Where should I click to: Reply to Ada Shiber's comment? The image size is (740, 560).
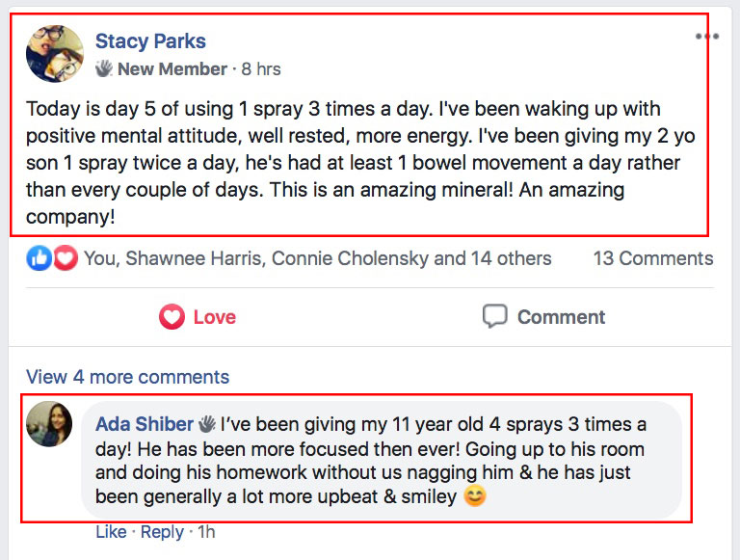point(162,531)
